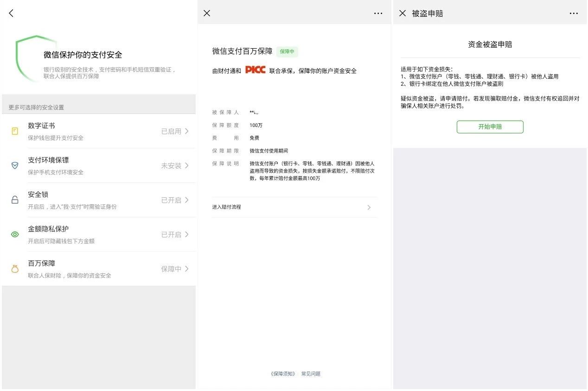Viewport: 588px width, 391px height.
Task: Tap the 已开启 status of 金额隐私保护
Action: [x=171, y=234]
